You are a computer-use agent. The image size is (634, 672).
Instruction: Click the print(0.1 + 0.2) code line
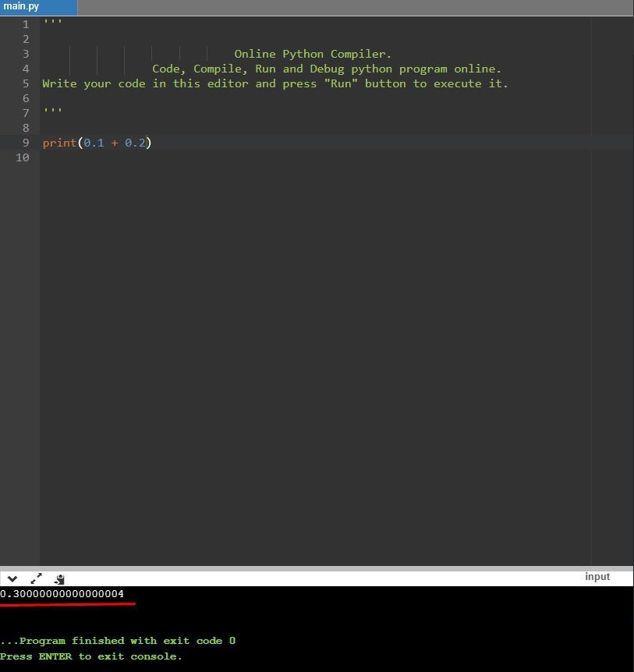pos(97,143)
